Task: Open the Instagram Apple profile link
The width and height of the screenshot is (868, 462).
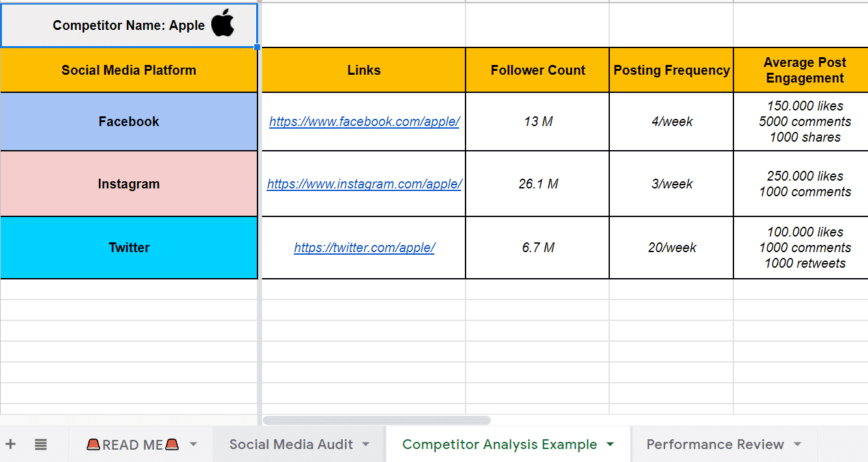Action: (363, 184)
